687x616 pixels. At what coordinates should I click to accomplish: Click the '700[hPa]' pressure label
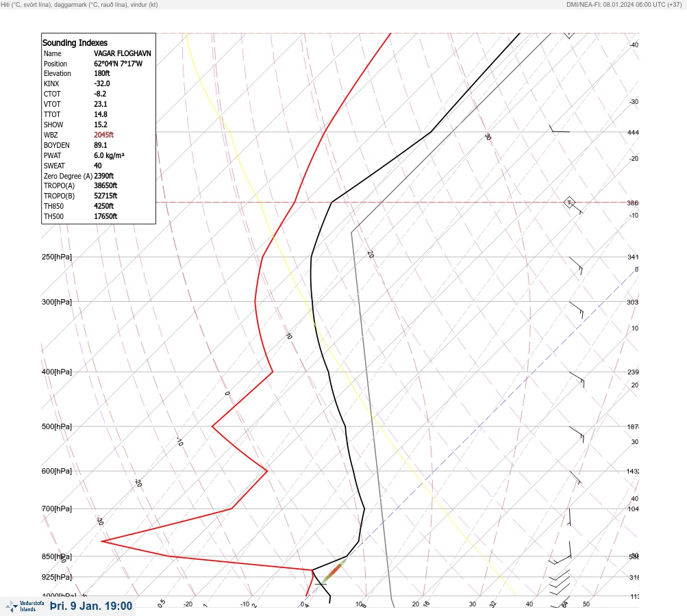(x=57, y=509)
